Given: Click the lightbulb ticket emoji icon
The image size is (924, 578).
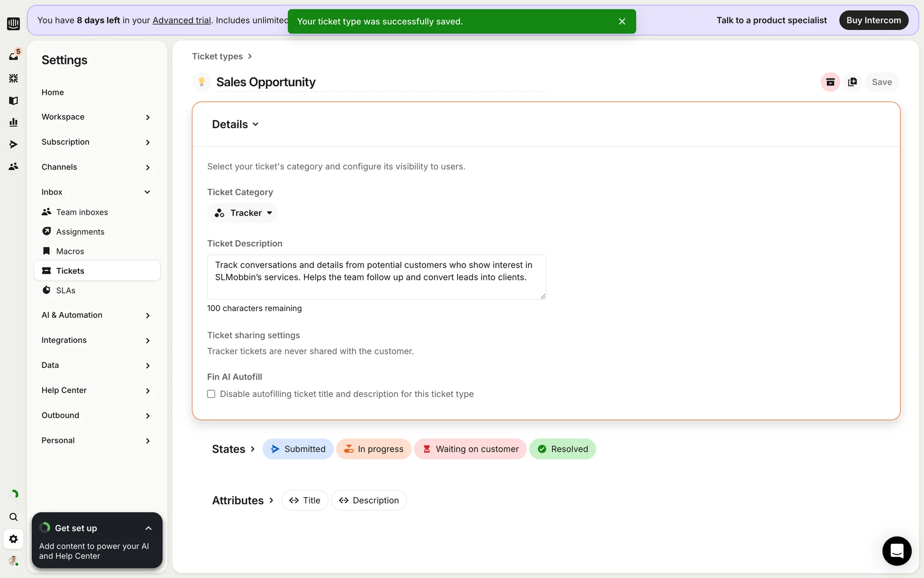Looking at the screenshot, I should pos(202,82).
